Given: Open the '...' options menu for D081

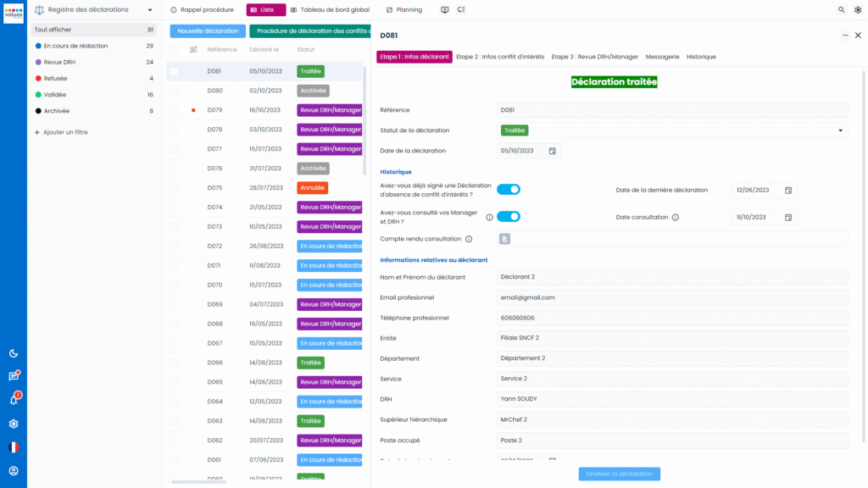Looking at the screenshot, I should tap(844, 35).
